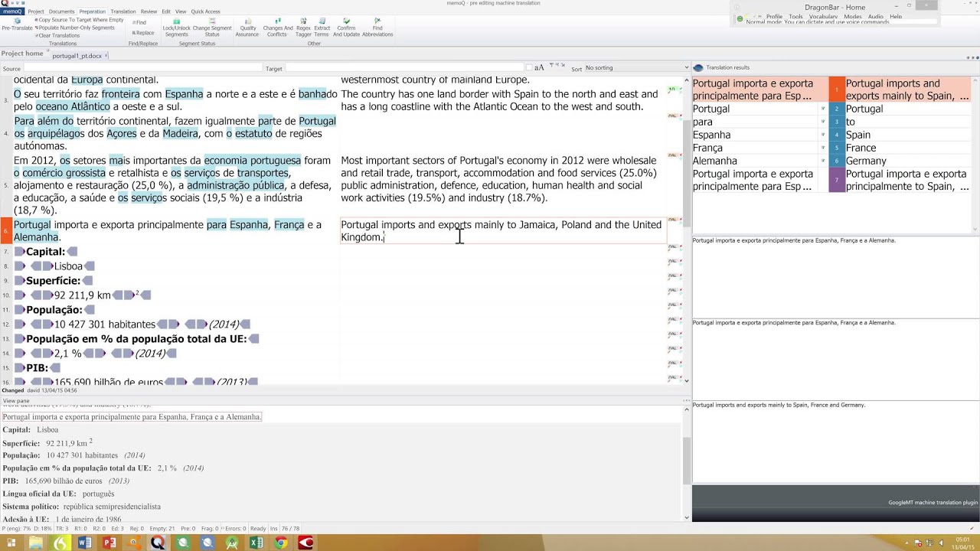Viewport: 980px width, 551px height.
Task: Switch to the Project home tab
Action: (x=23, y=54)
